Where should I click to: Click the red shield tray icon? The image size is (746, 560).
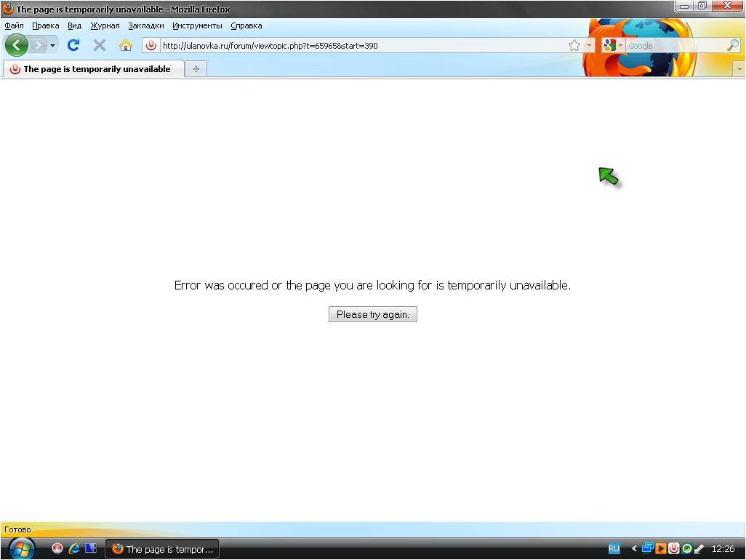[x=674, y=548]
